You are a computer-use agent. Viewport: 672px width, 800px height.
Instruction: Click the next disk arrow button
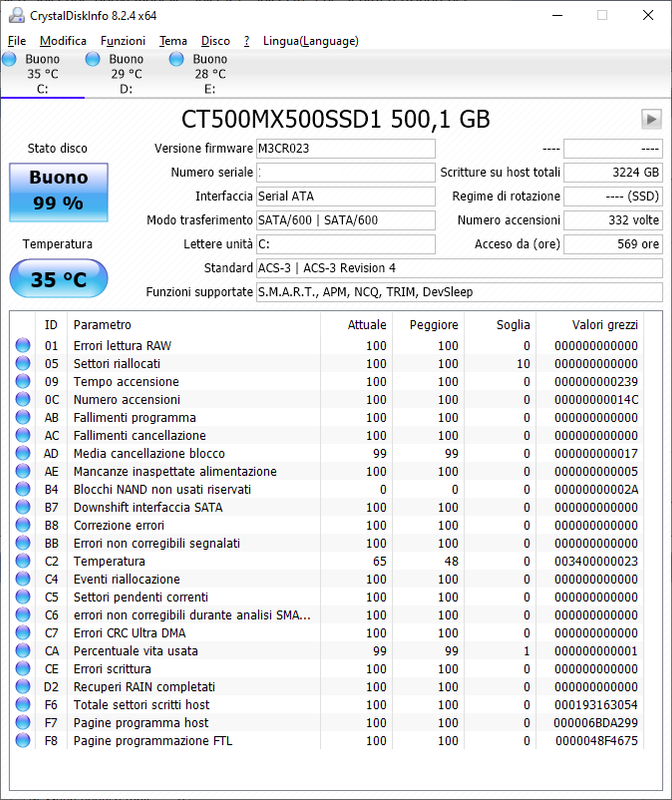[651, 119]
